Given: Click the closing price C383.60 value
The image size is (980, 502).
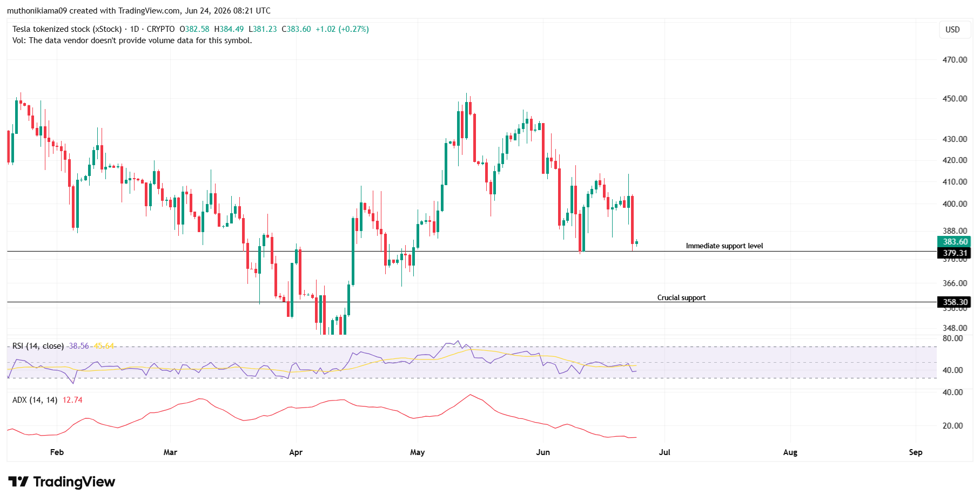Looking at the screenshot, I should coord(296,29).
